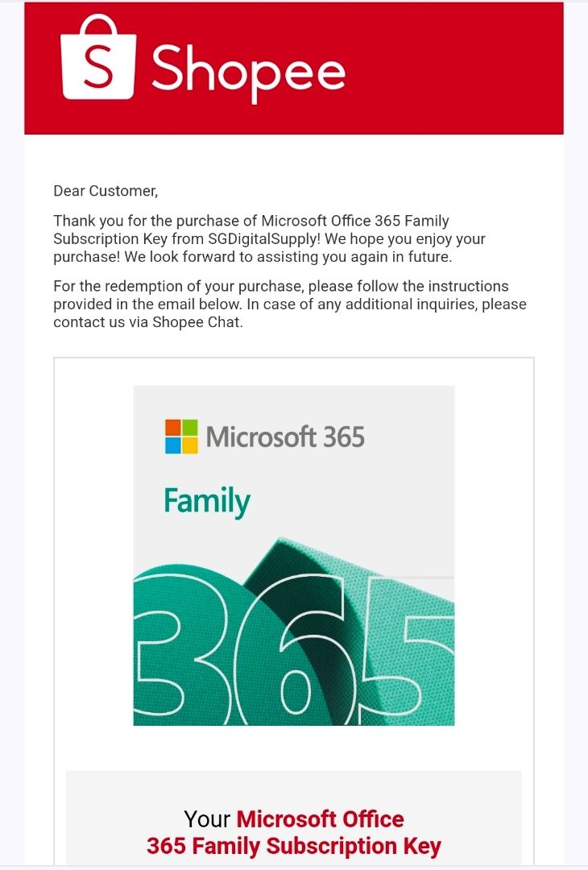Click the Microsoft four-color squares logo

pyautogui.click(x=181, y=437)
